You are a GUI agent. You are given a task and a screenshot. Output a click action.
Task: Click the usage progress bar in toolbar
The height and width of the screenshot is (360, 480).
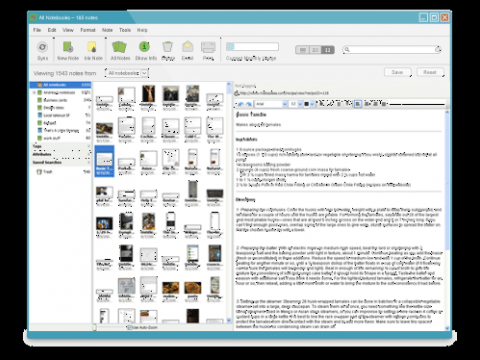point(252,47)
